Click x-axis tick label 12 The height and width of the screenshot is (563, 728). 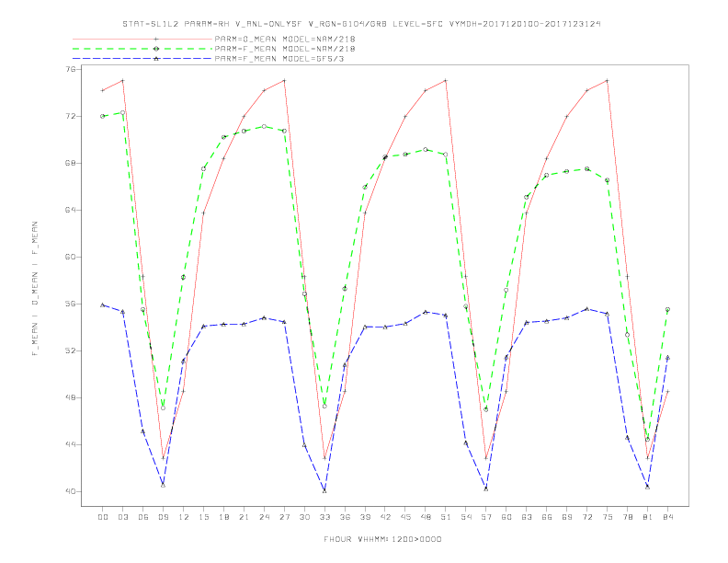pyautogui.click(x=184, y=517)
